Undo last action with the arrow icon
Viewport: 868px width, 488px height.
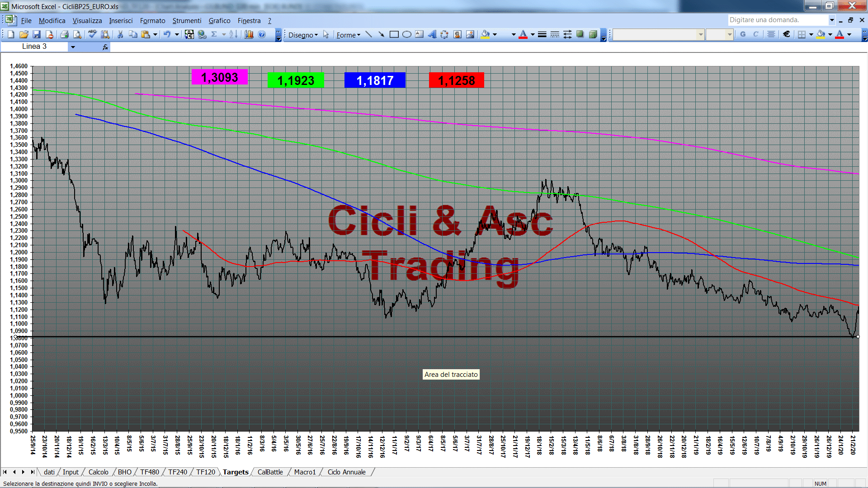pos(167,35)
